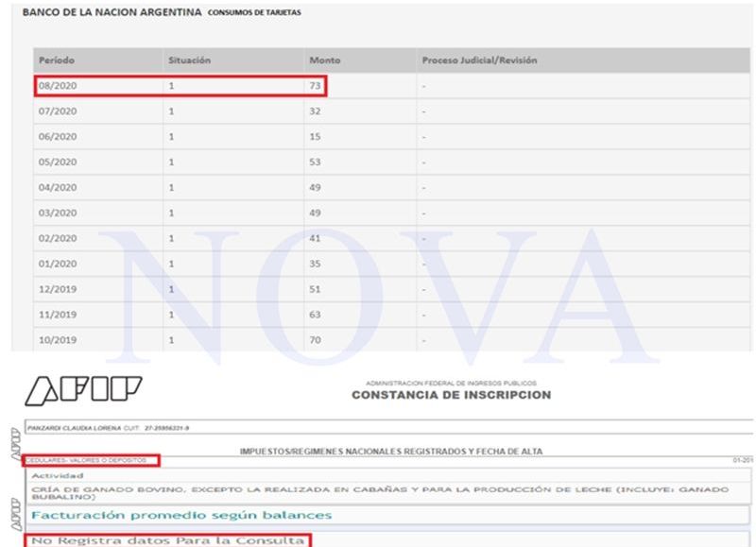Click the 'CONSTANCIA DE INSCRIPCION' title

tap(452, 395)
